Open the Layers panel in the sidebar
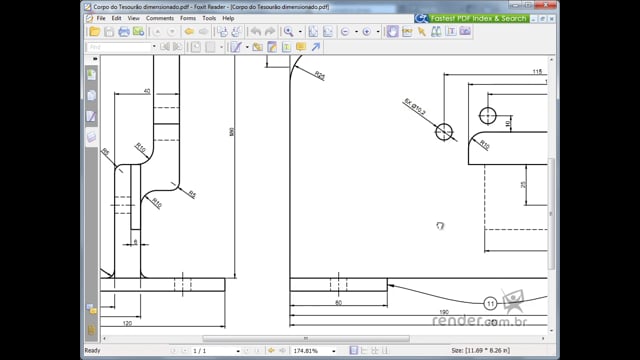Screen dimensions: 640x360 91,136
